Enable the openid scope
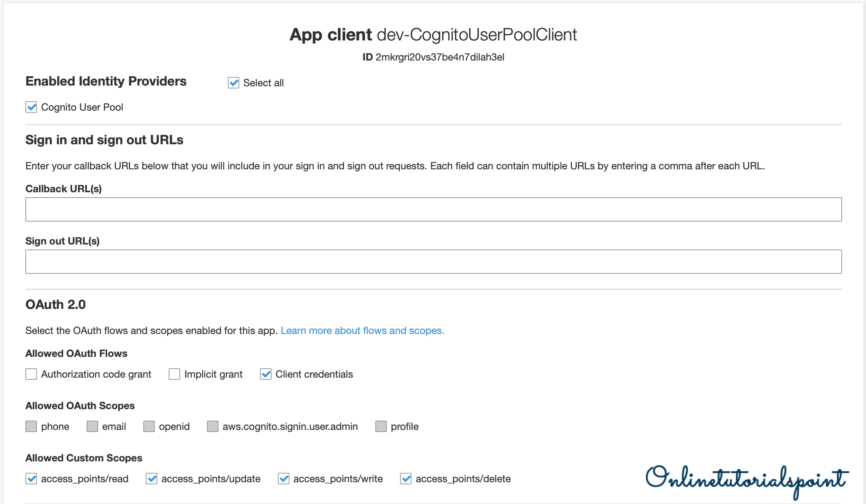 click(149, 426)
